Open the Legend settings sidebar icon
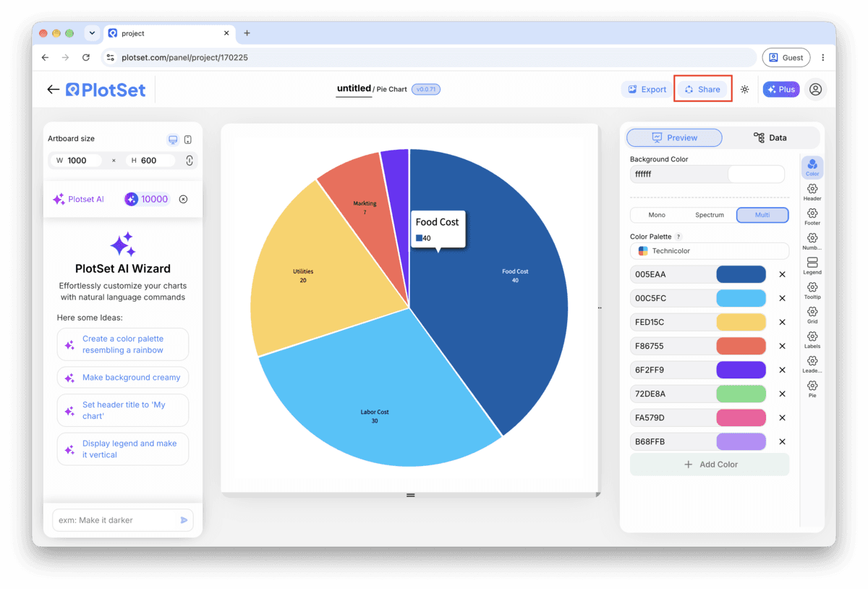The width and height of the screenshot is (868, 589). point(812,266)
